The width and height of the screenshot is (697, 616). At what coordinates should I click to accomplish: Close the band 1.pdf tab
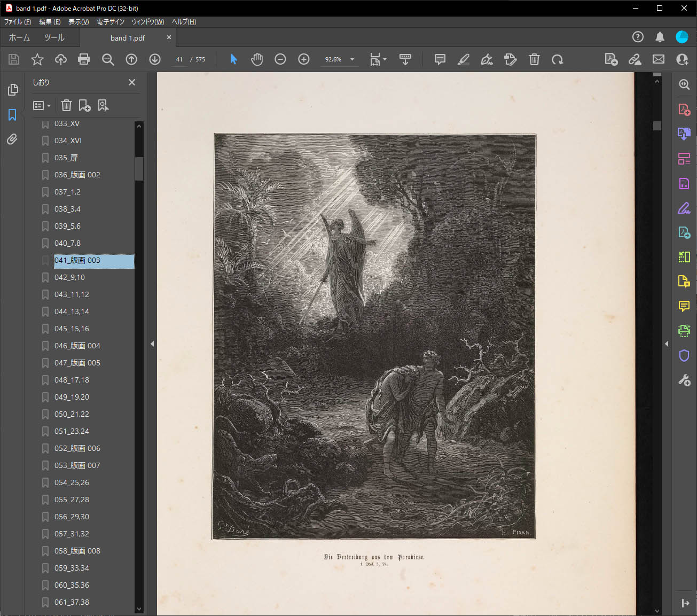click(x=169, y=37)
